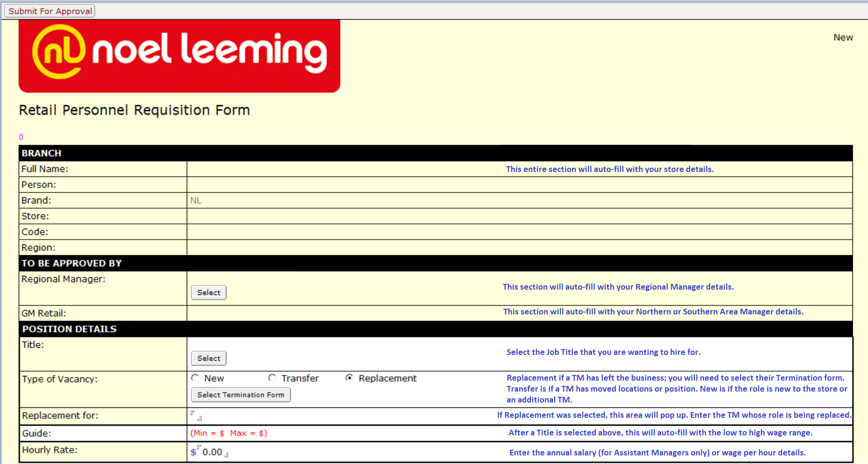Click the Guide: label
This screenshot has width=868, height=464.
point(37,434)
